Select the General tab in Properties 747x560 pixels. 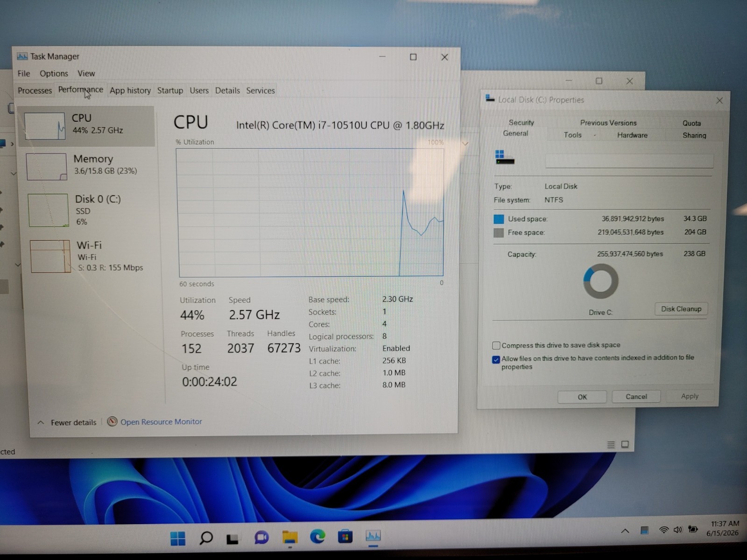pyautogui.click(x=515, y=133)
